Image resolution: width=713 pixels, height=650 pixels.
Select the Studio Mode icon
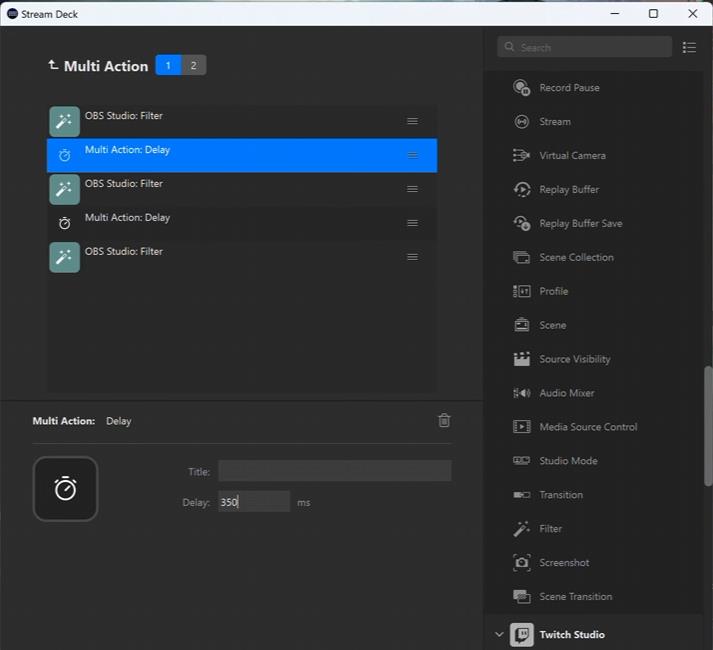click(x=522, y=461)
